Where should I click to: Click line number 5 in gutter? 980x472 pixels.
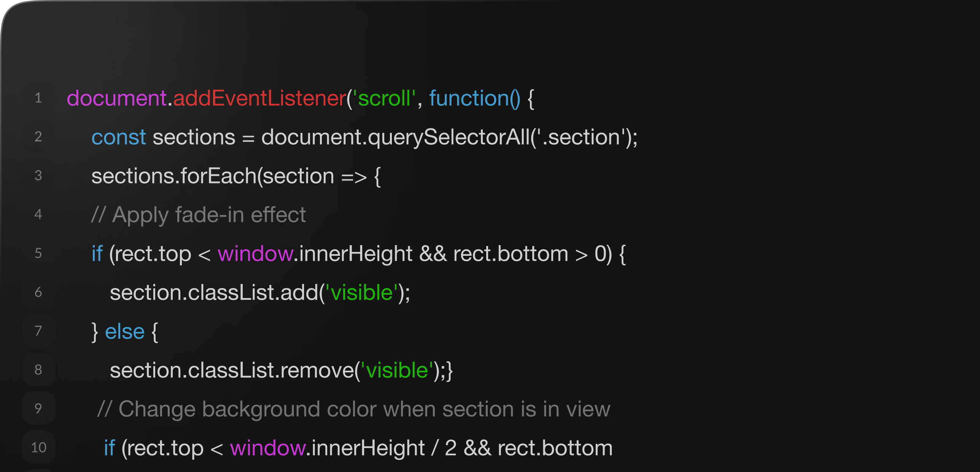click(38, 253)
